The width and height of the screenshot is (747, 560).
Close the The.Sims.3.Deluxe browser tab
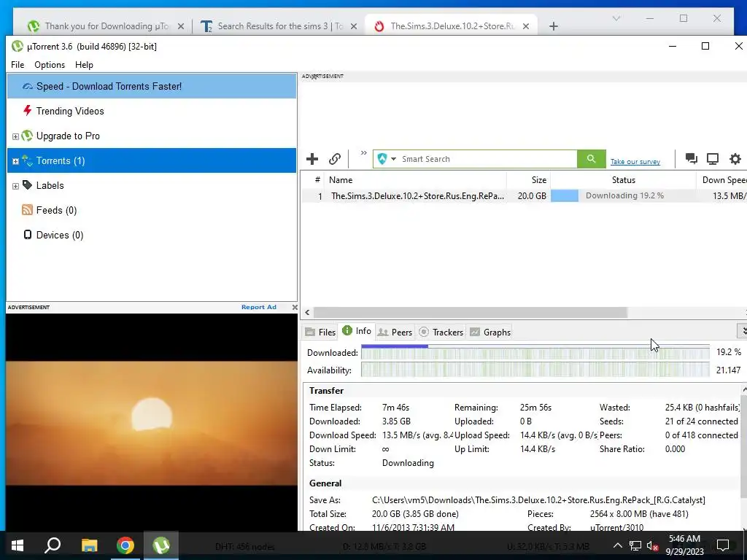tap(526, 26)
